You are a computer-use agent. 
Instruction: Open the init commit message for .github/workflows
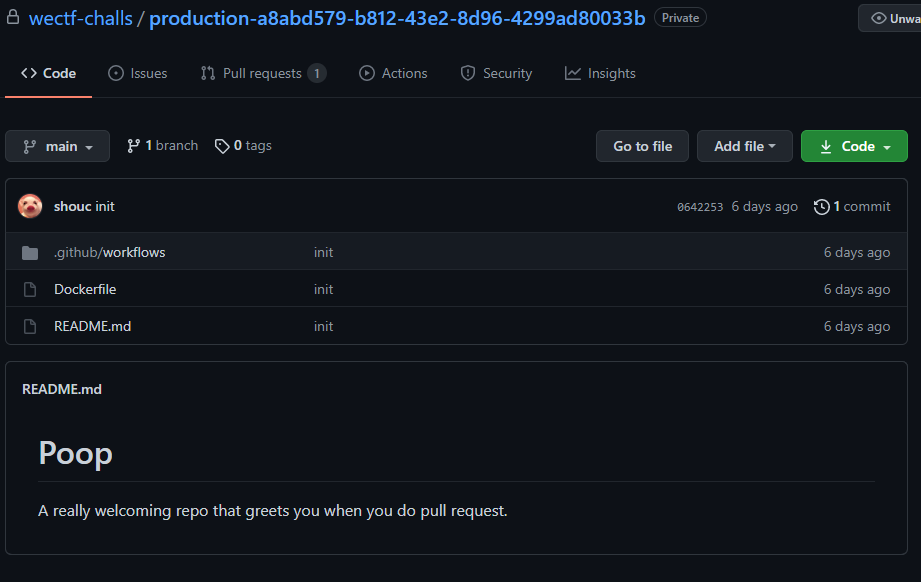coord(323,252)
